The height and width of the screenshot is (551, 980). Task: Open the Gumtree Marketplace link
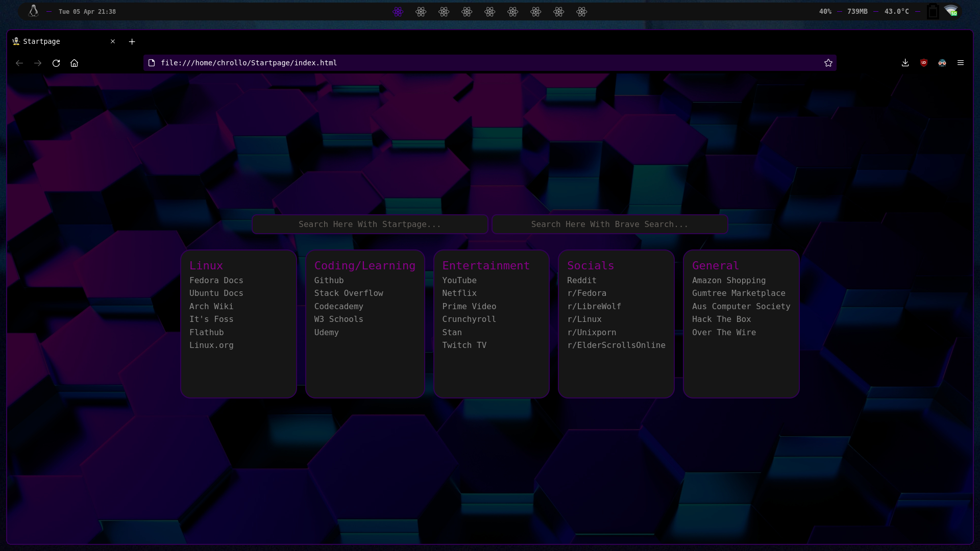[x=739, y=293]
